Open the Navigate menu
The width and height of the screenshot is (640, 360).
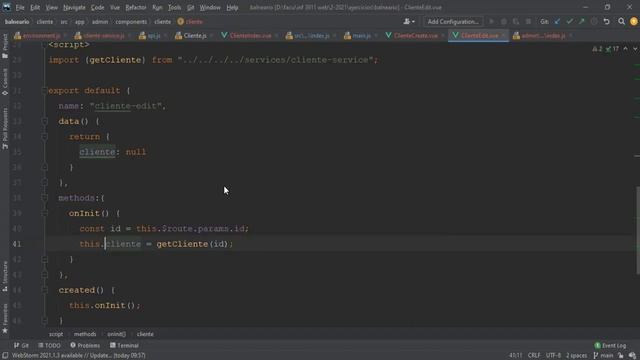pyautogui.click(x=74, y=7)
